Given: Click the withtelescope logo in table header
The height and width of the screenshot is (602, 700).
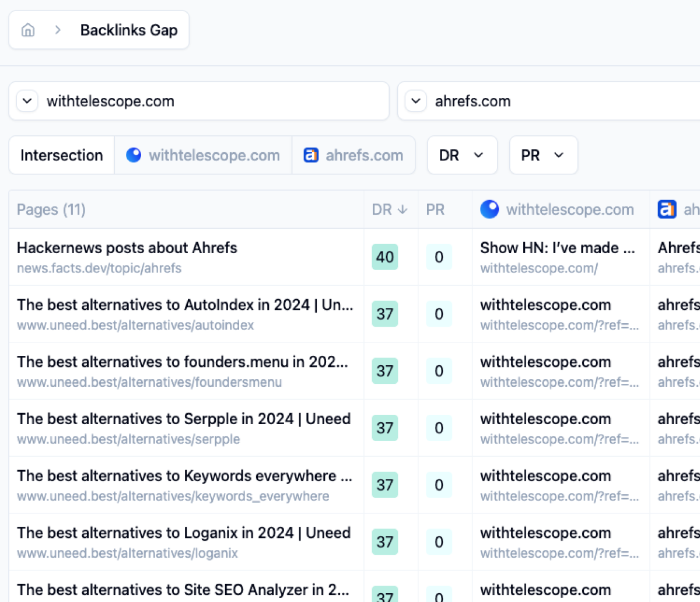Looking at the screenshot, I should coord(489,209).
